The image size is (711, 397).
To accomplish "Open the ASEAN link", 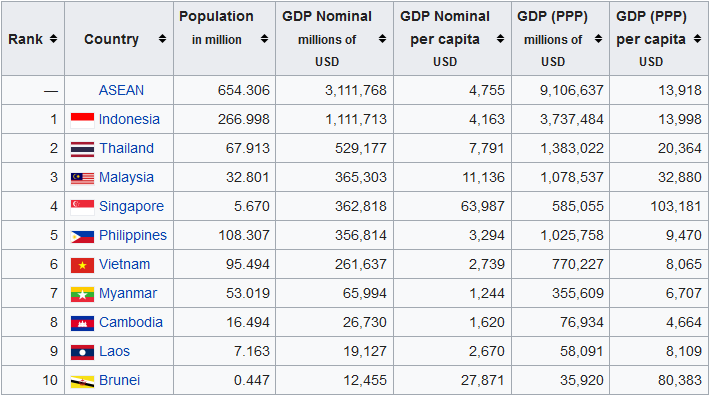I will coord(121,90).
